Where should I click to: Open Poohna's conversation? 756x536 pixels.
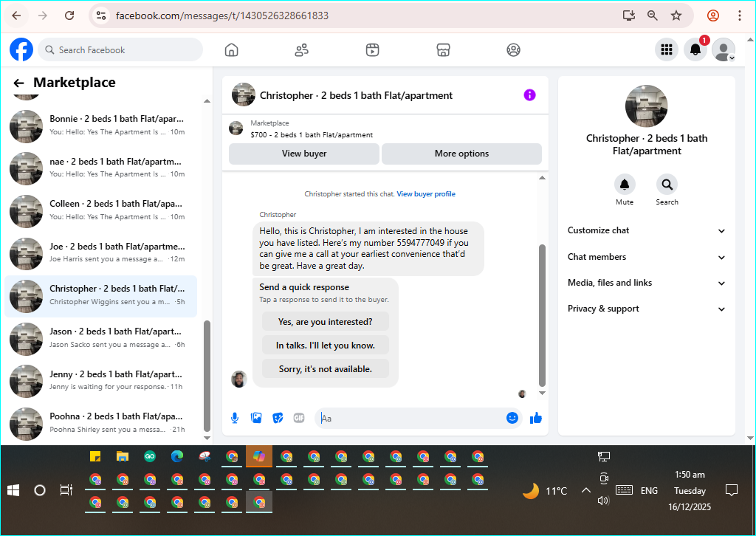pos(101,423)
